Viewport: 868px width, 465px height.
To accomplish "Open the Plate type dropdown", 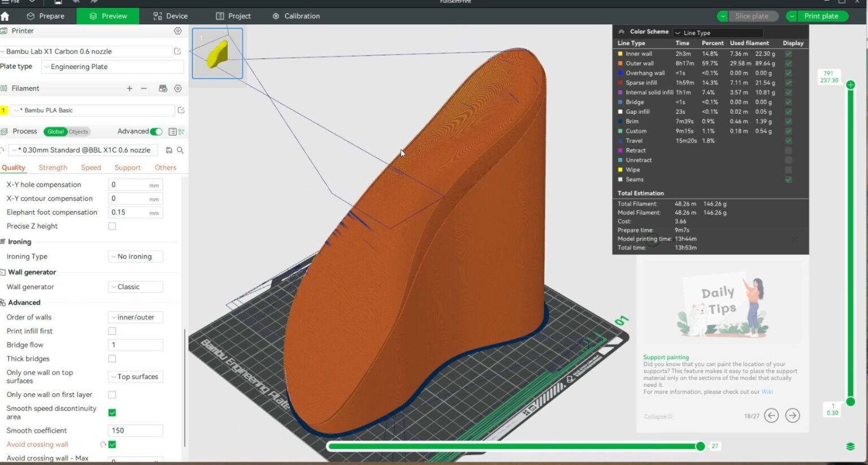I will pyautogui.click(x=113, y=67).
